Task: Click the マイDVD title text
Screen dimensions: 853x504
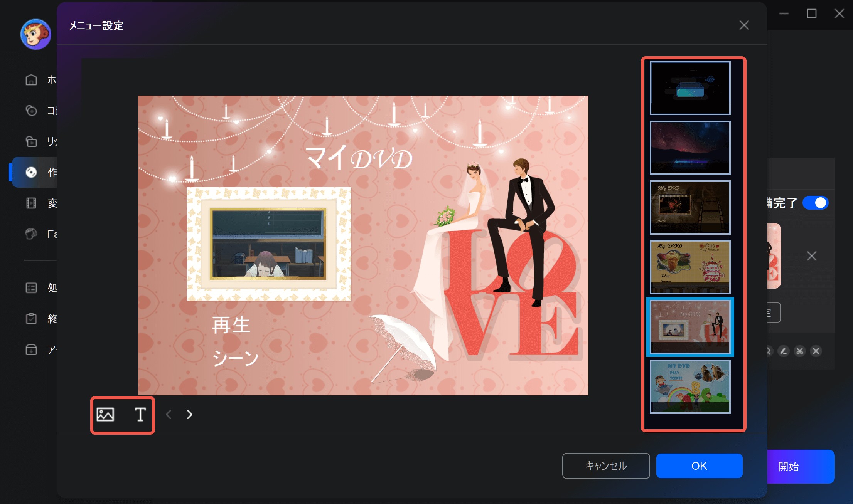Action: pyautogui.click(x=359, y=158)
